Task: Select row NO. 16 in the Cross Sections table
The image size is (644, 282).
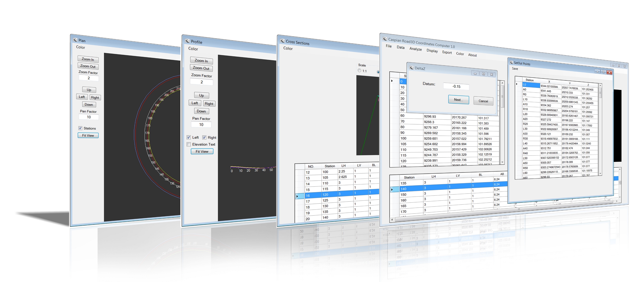Action: [x=337, y=194]
